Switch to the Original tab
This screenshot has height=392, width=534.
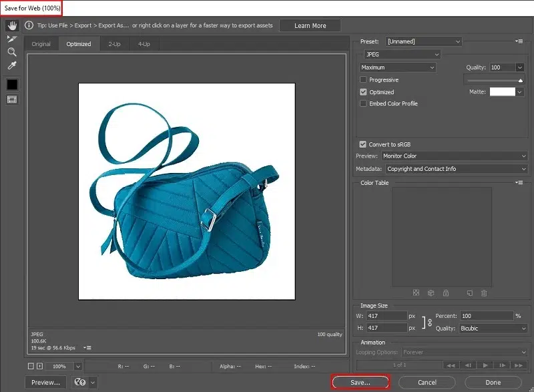41,44
